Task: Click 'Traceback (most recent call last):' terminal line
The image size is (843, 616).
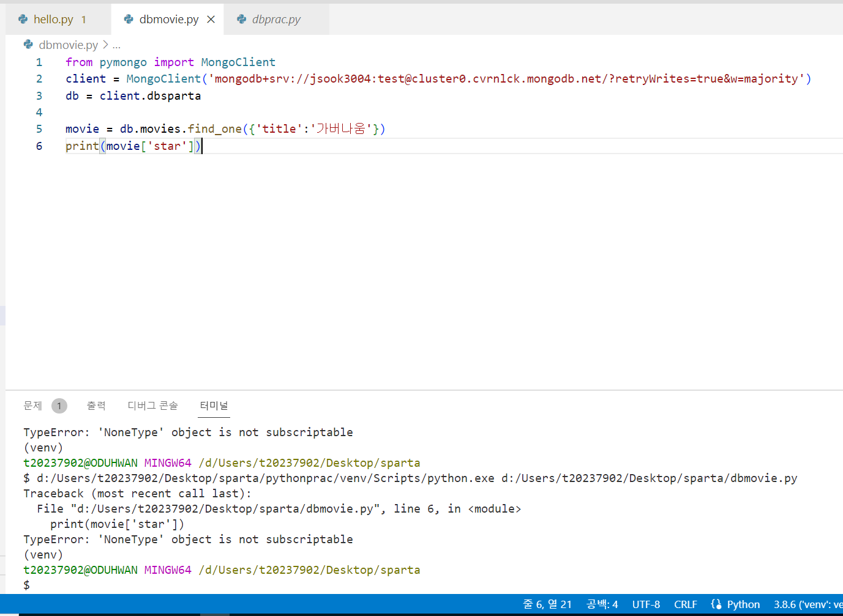Action: point(137,494)
